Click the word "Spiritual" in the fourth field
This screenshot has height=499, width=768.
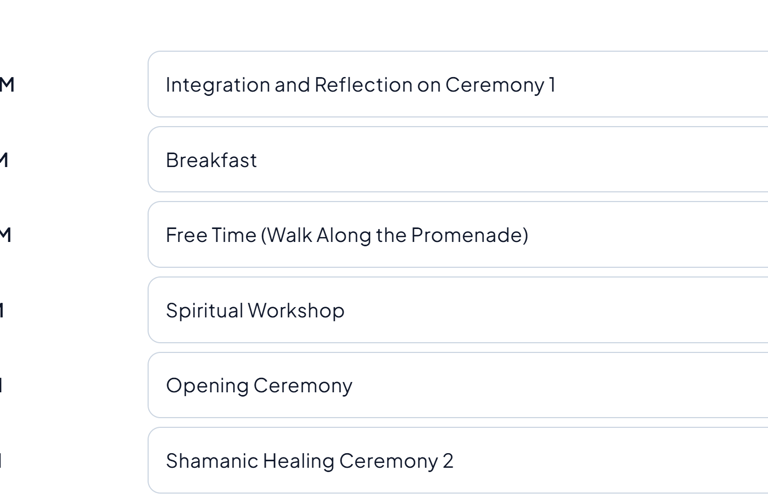click(204, 310)
